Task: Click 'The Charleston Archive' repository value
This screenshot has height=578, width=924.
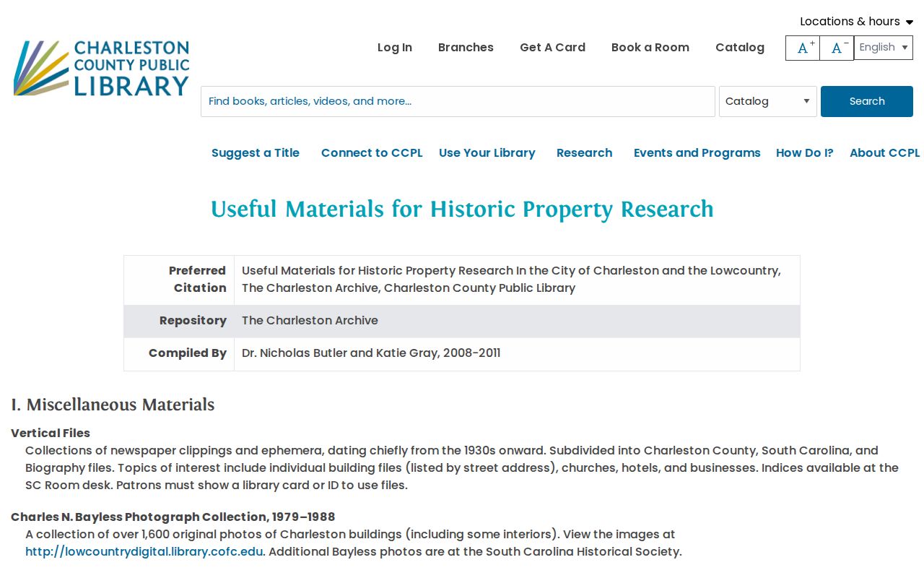Action: (310, 321)
